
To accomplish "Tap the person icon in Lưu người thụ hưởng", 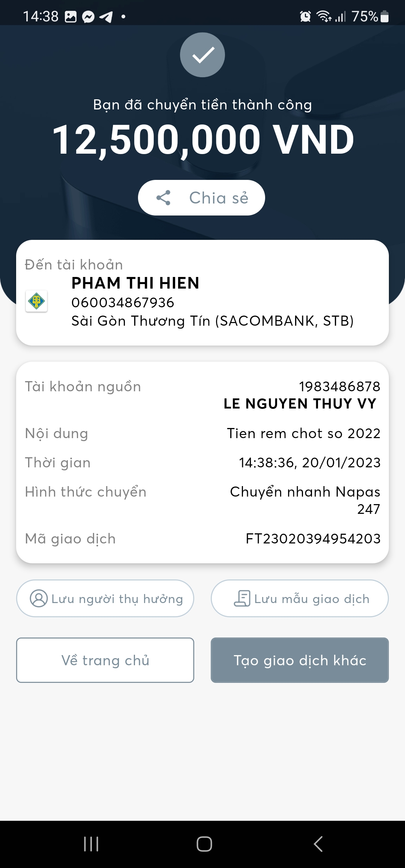I will (39, 599).
